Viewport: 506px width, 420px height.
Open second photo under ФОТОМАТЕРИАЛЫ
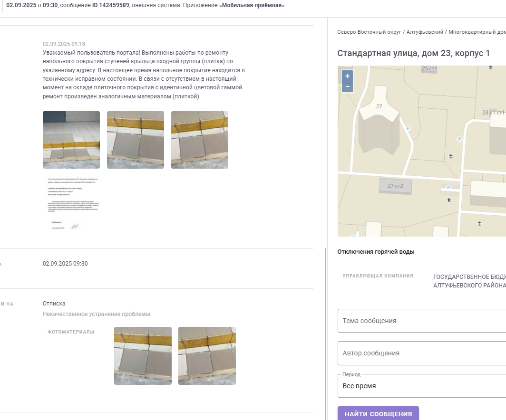click(207, 356)
